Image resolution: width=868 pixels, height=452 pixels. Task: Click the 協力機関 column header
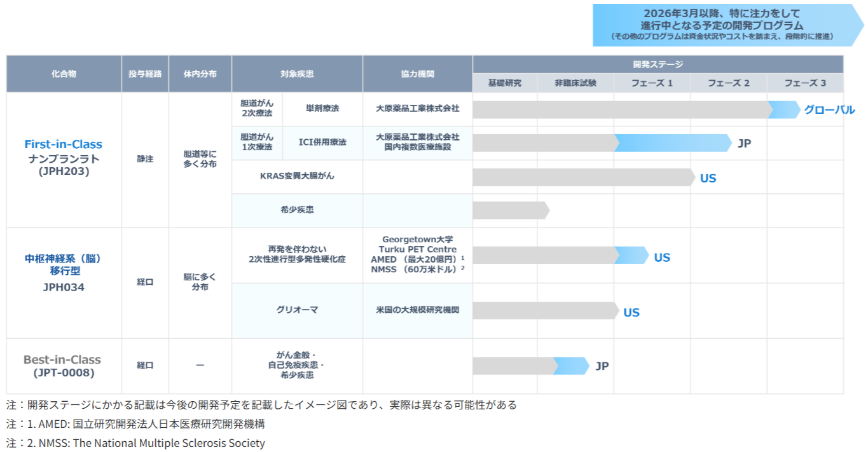pos(417,74)
